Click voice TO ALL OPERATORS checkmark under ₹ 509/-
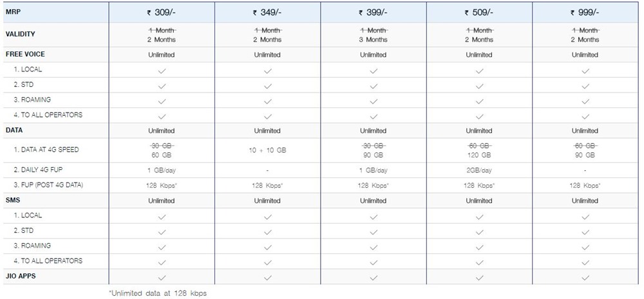Viewport: 644px width, 299px height. tap(479, 116)
